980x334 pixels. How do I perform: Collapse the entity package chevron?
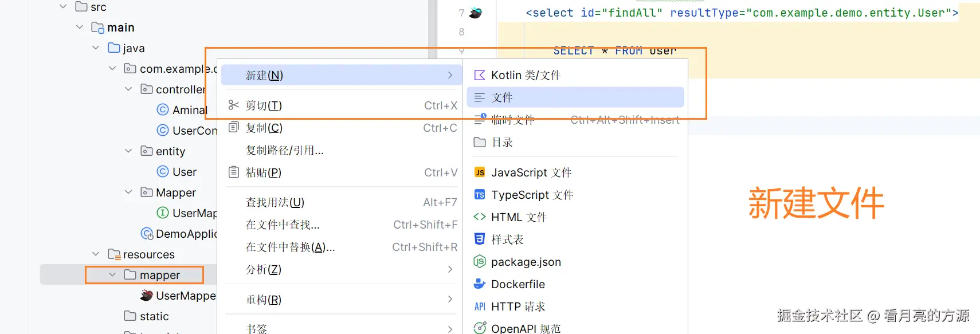(x=128, y=151)
